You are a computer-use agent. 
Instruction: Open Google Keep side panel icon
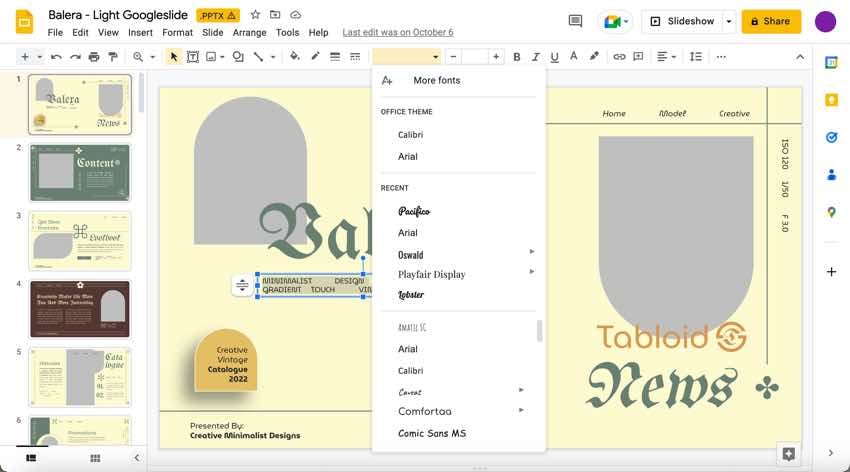point(831,100)
